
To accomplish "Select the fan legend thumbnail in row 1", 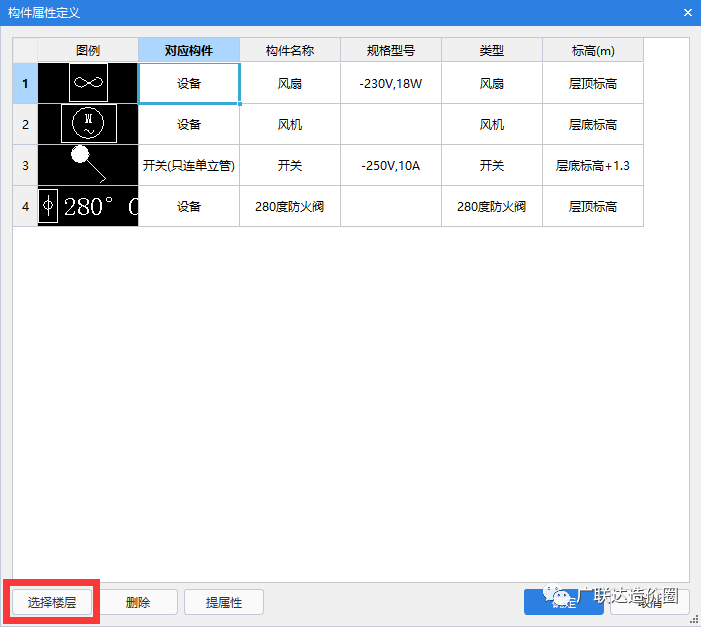I will tap(88, 83).
